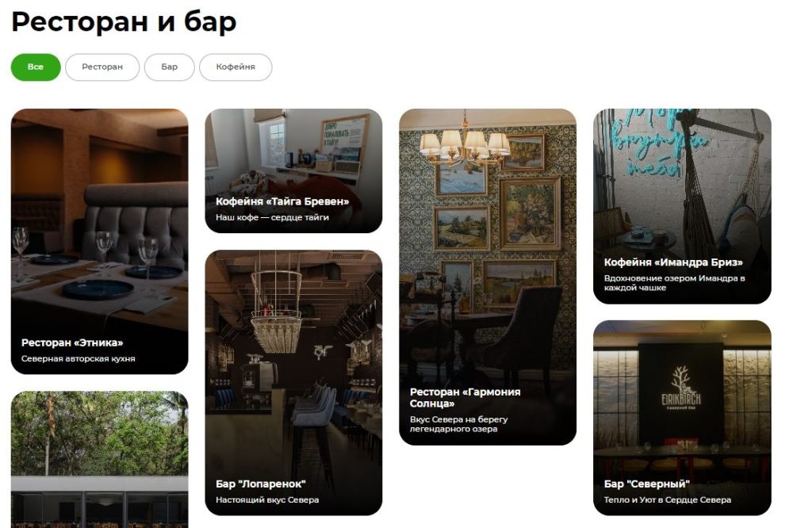Viewport: 812px width, 528px height.
Task: Select the green "Все" filter pill
Action: [36, 67]
